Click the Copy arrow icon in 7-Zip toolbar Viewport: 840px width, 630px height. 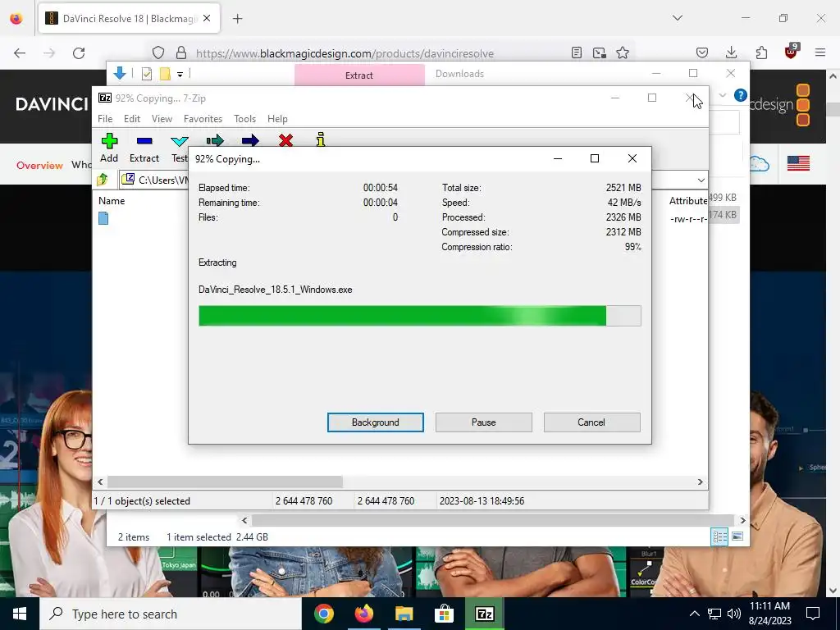click(215, 140)
